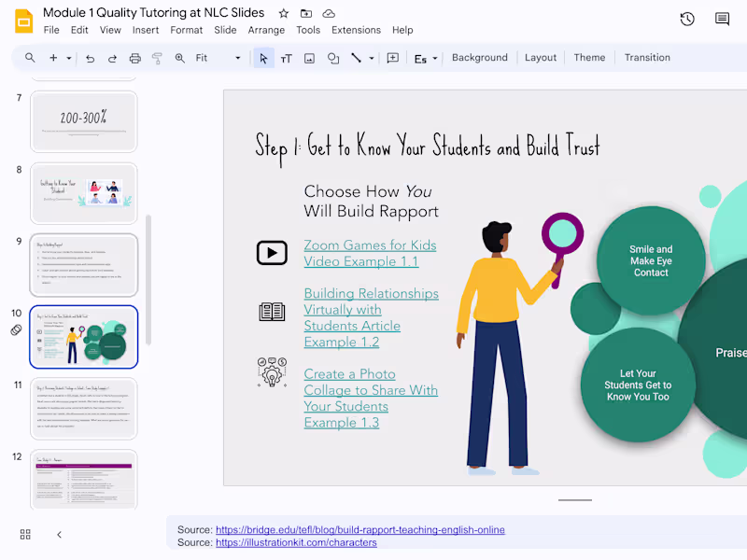
Task: Click the insert image icon
Action: (x=309, y=58)
